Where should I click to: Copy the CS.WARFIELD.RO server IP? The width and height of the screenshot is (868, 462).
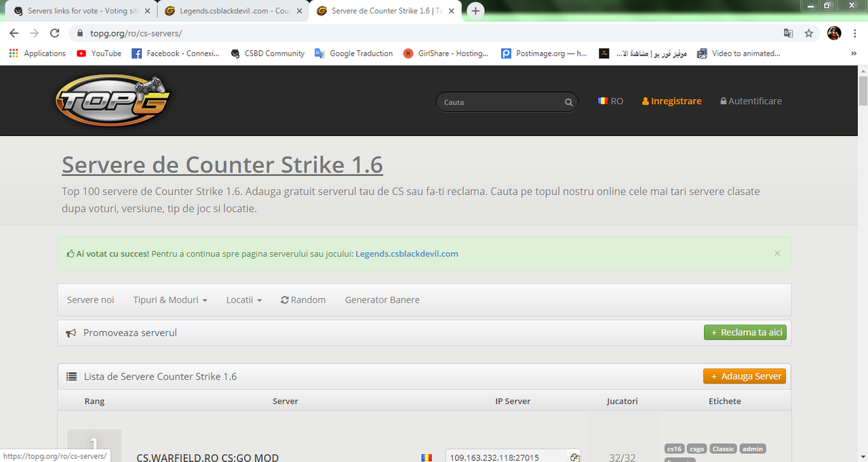[574, 457]
